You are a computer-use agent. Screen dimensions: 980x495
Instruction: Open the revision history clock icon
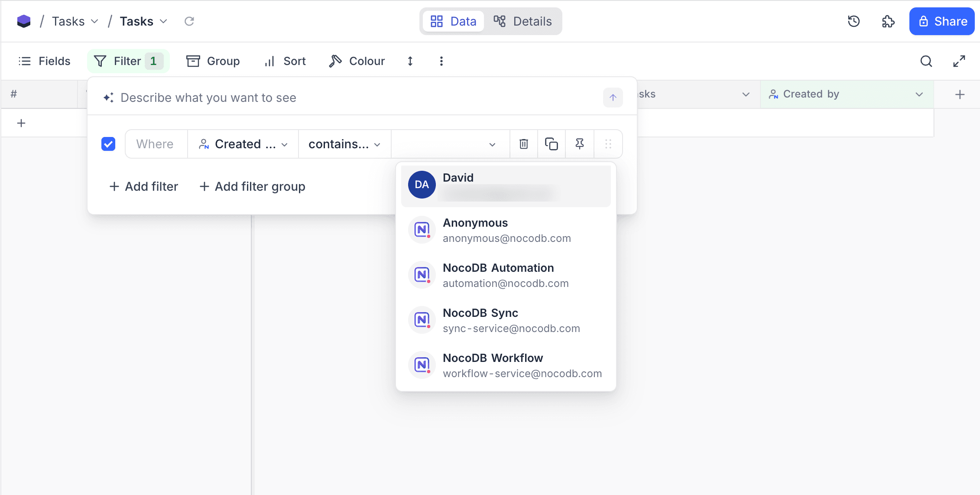pos(853,21)
